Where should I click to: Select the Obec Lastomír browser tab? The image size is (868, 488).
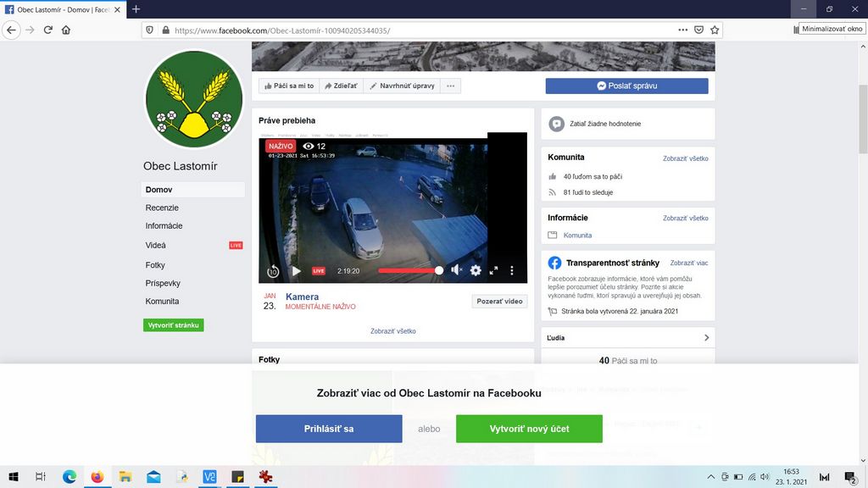[x=63, y=9]
